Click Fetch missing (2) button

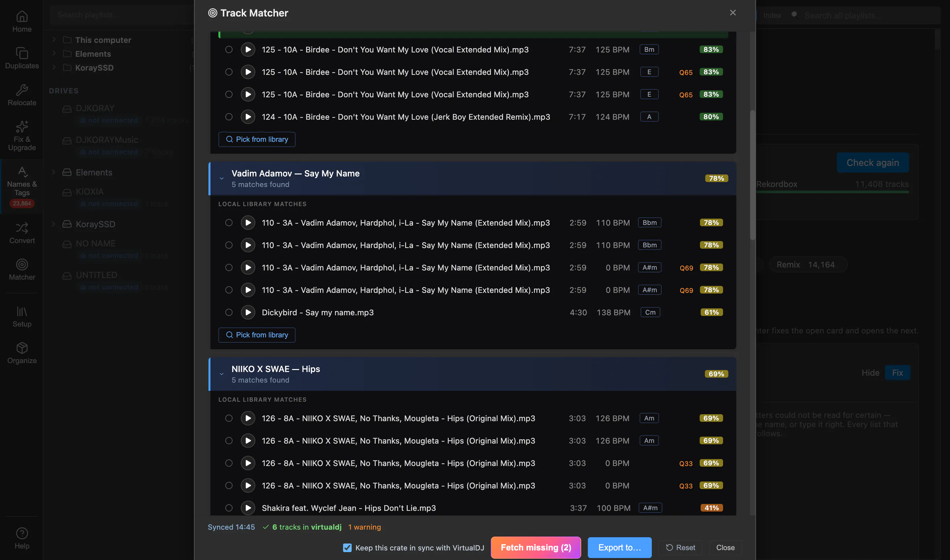click(536, 547)
